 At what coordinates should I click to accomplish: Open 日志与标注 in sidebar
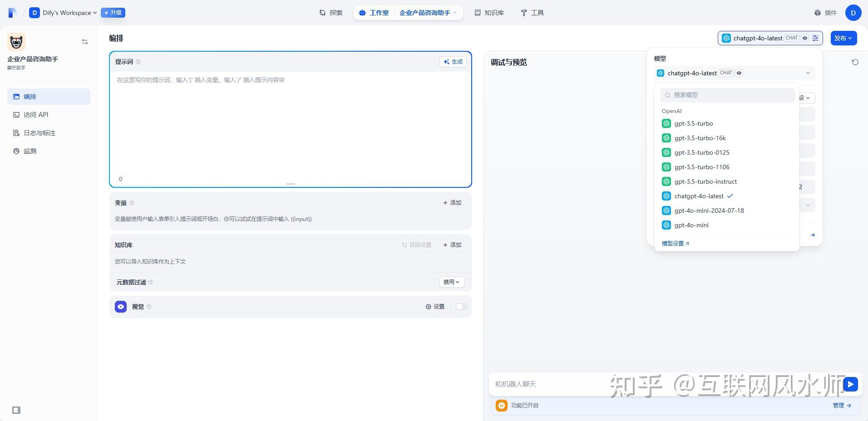pyautogui.click(x=49, y=133)
